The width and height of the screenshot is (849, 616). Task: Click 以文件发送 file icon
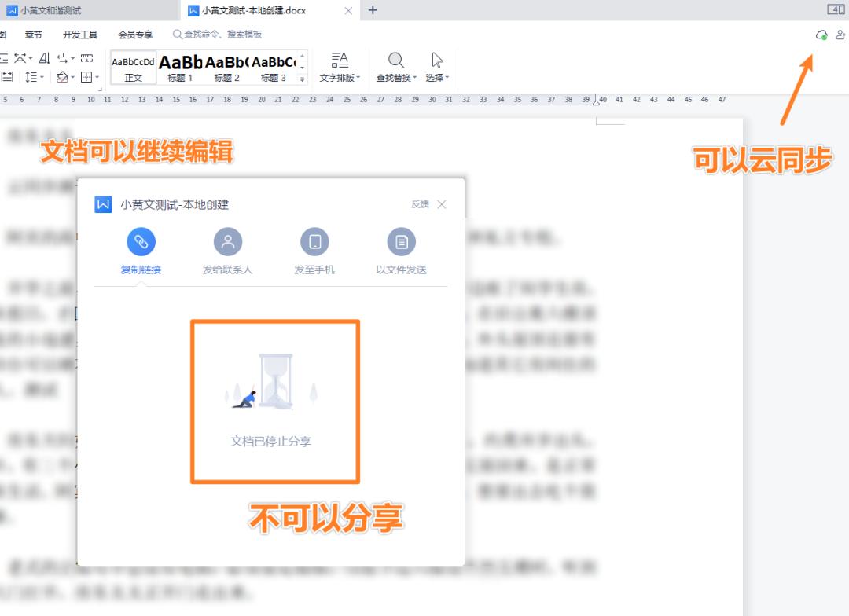tap(401, 241)
